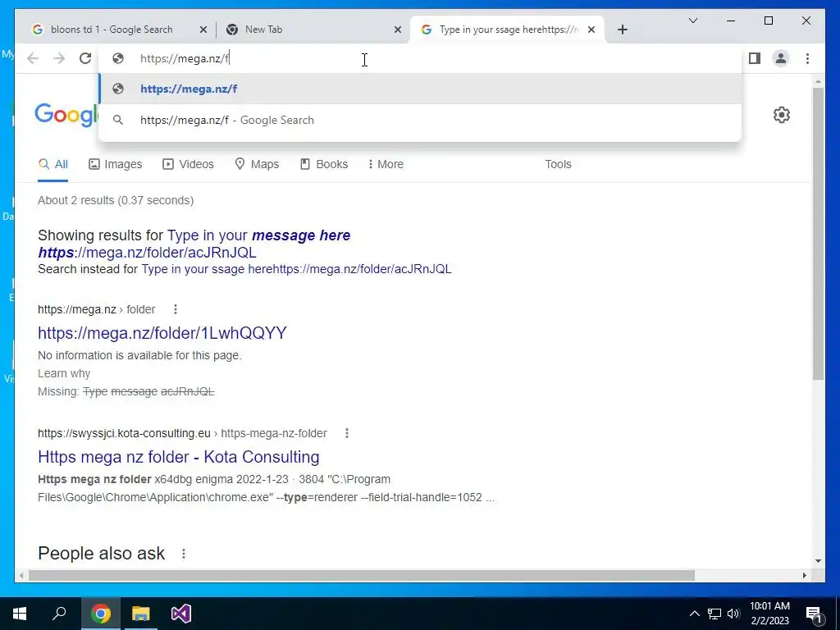
Task: Open Chrome three-dot menu
Action: coord(807,58)
